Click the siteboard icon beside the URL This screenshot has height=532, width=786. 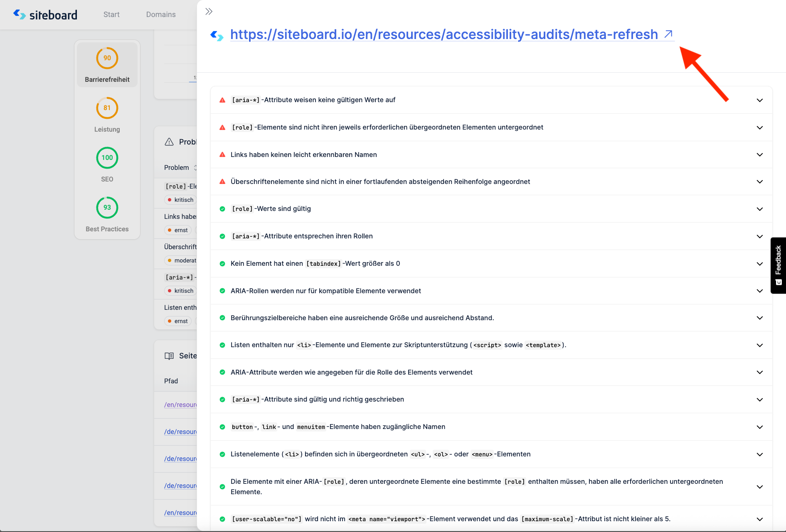coord(217,36)
